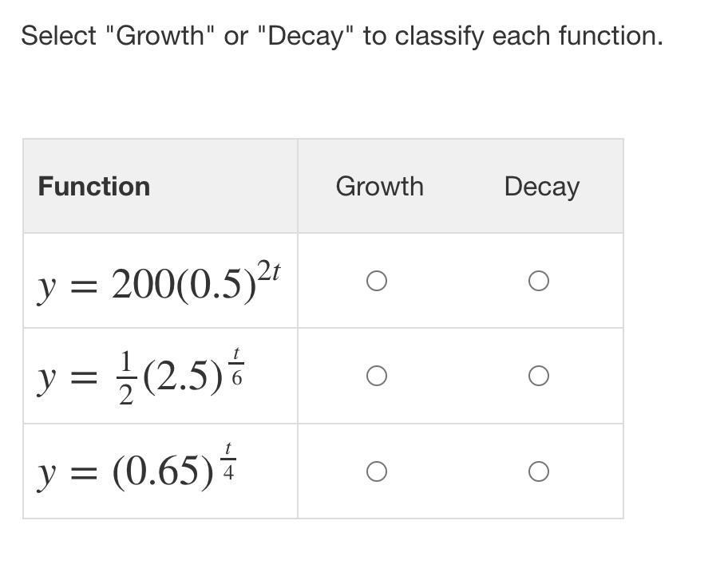
Task: Click the y = 200(0.5)^2t formula
Action: (x=158, y=283)
